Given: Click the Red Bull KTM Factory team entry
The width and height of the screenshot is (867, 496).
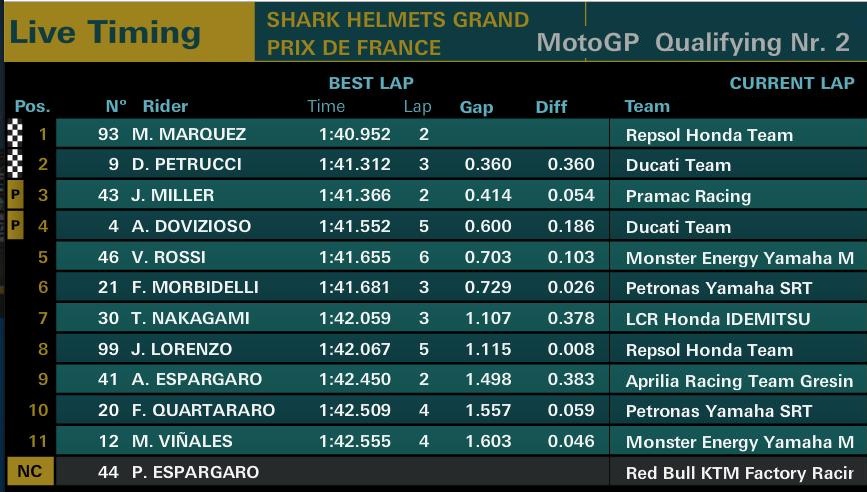Looking at the screenshot, I should point(739,472).
